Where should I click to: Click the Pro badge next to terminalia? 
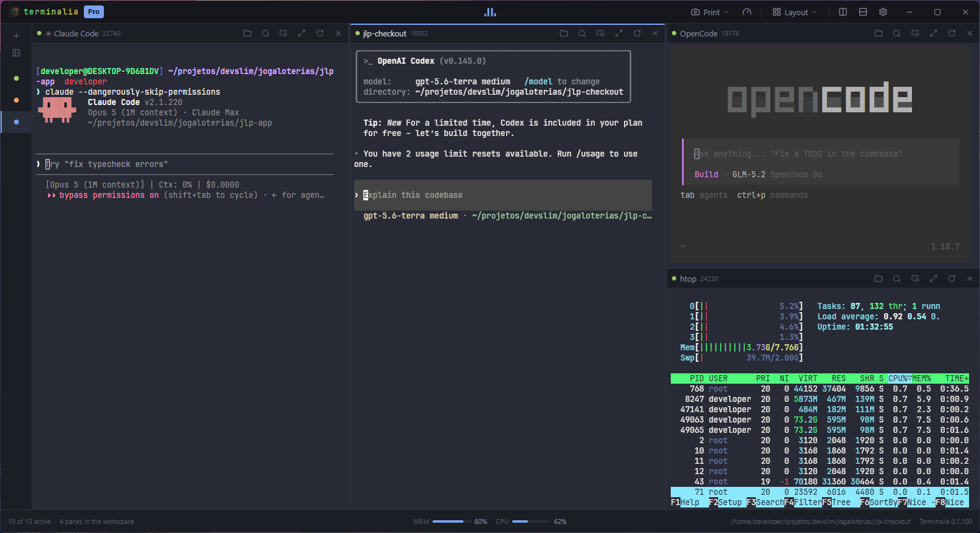[x=94, y=12]
